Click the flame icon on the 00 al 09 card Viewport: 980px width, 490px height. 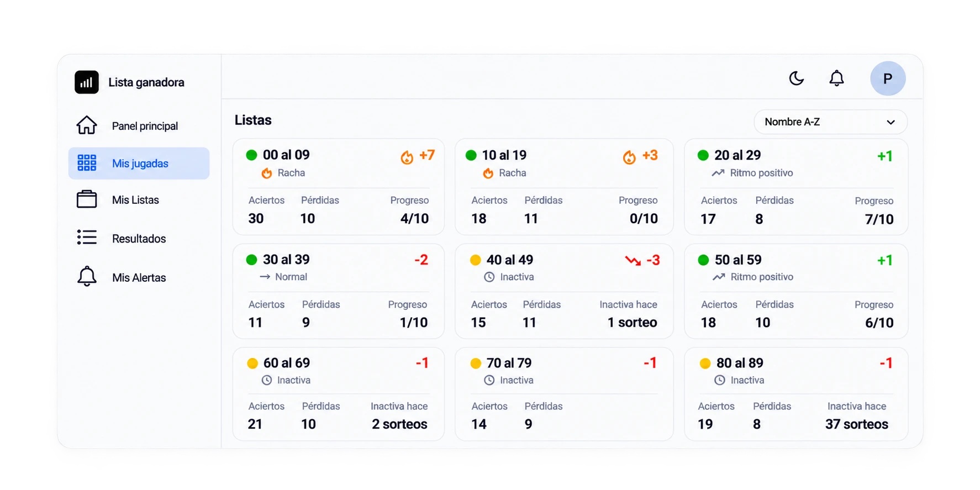(x=407, y=157)
